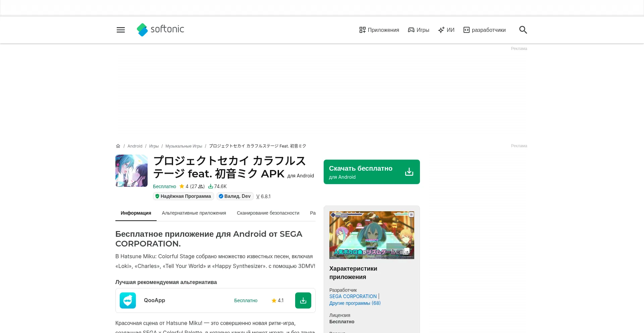Switch to Сканирование безопасности tab
The width and height of the screenshot is (644, 333).
(268, 213)
